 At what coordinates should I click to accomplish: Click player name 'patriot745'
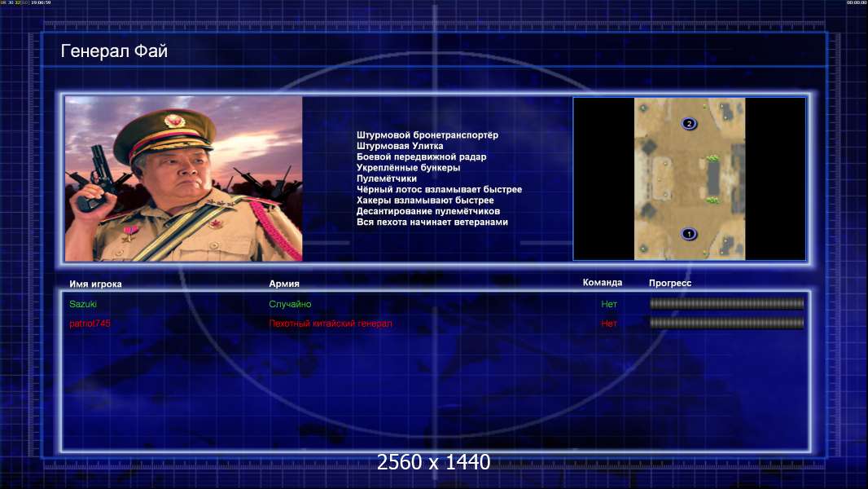[90, 324]
